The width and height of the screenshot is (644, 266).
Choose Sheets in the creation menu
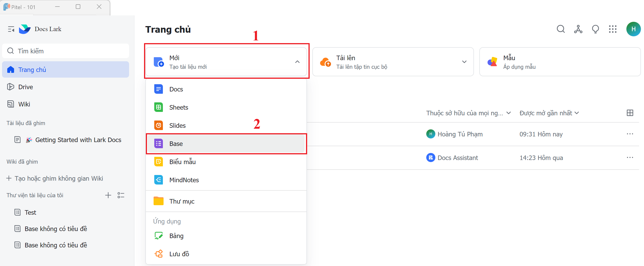click(x=179, y=107)
